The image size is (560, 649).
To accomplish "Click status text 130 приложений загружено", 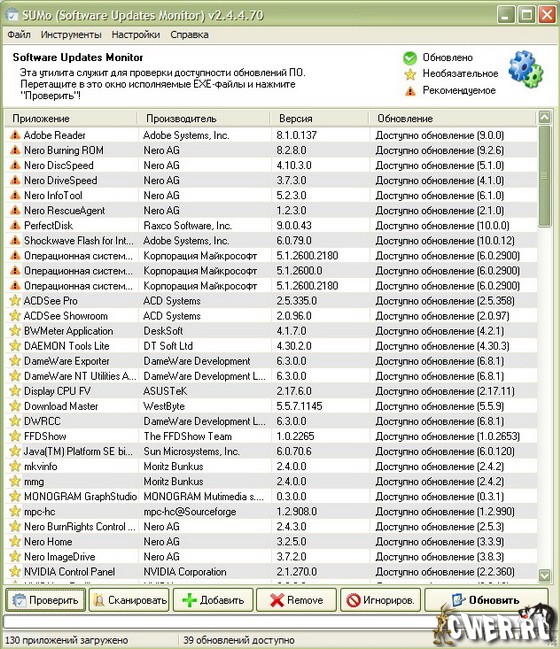I will click(67, 640).
